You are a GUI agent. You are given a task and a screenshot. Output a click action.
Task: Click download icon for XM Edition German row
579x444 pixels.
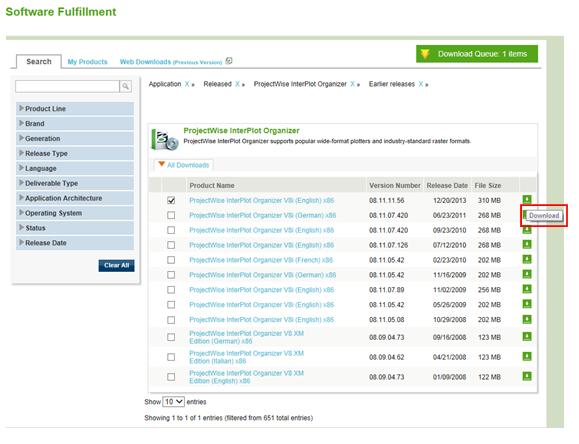click(527, 337)
